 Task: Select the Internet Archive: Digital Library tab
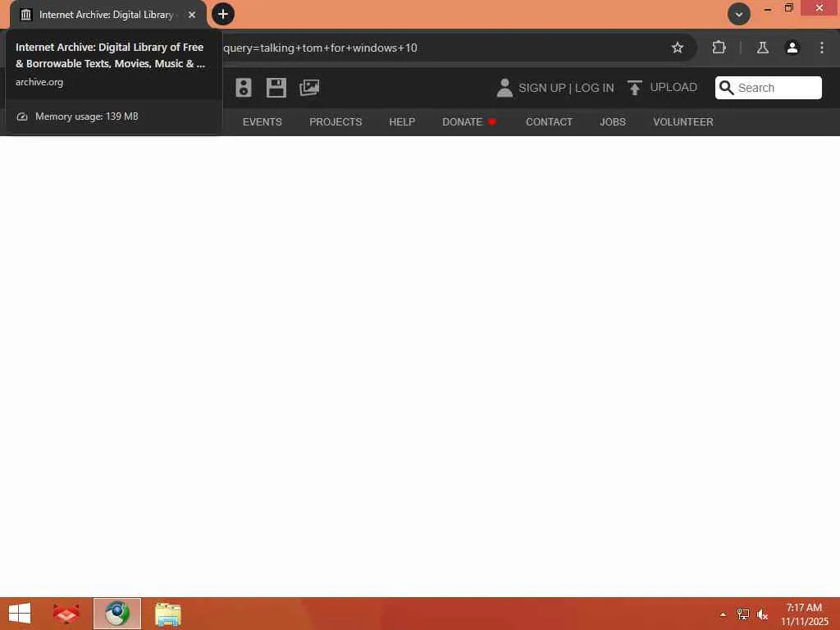tap(107, 15)
